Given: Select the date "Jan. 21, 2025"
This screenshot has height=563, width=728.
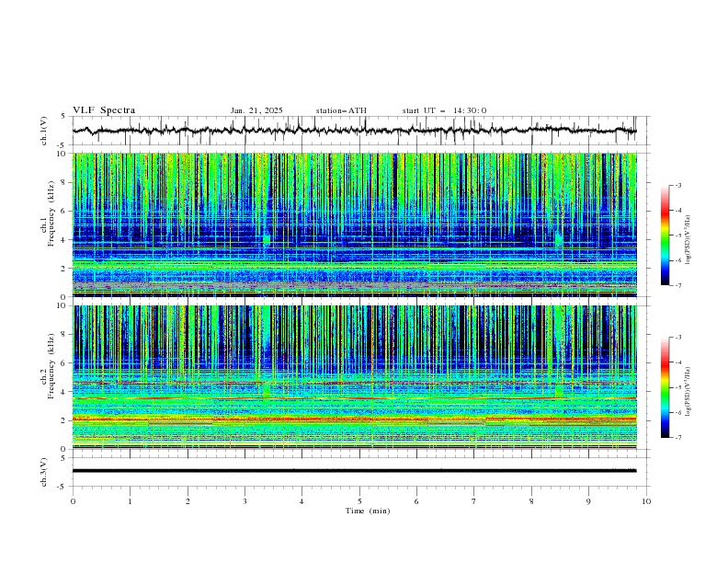Looking at the screenshot, I should pos(256,110).
